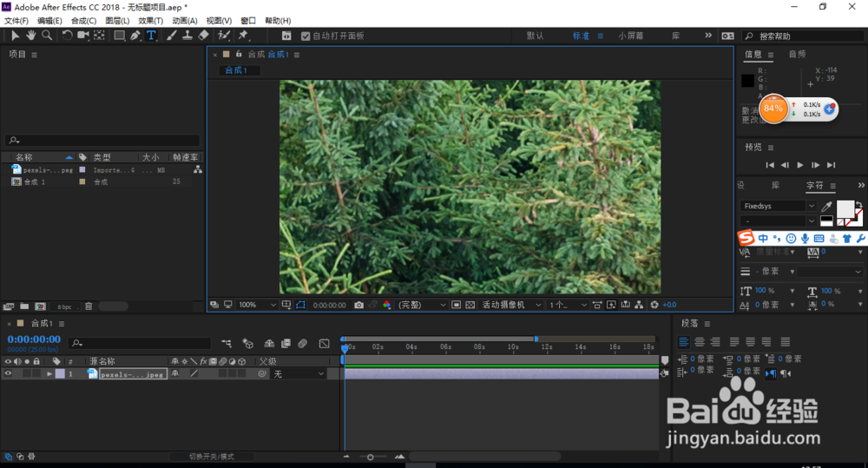Screen dimensions: 868x468
Task: Open the Fixedsys font family dropdown
Action: point(777,206)
